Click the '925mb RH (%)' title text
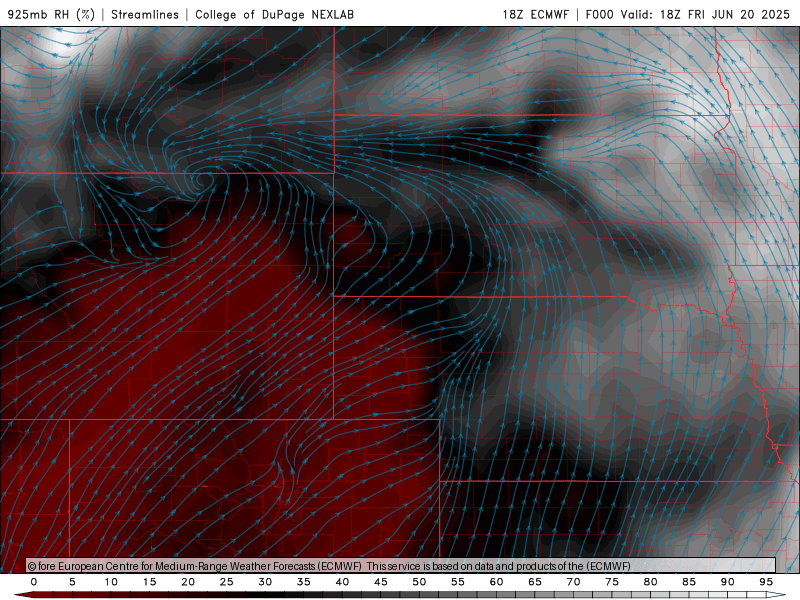The width and height of the screenshot is (800, 600). (x=51, y=14)
